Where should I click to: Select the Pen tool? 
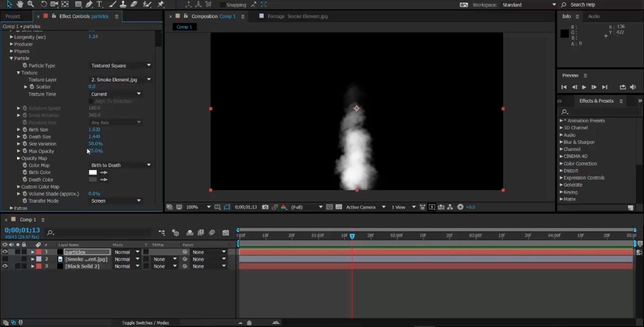pos(89,4)
